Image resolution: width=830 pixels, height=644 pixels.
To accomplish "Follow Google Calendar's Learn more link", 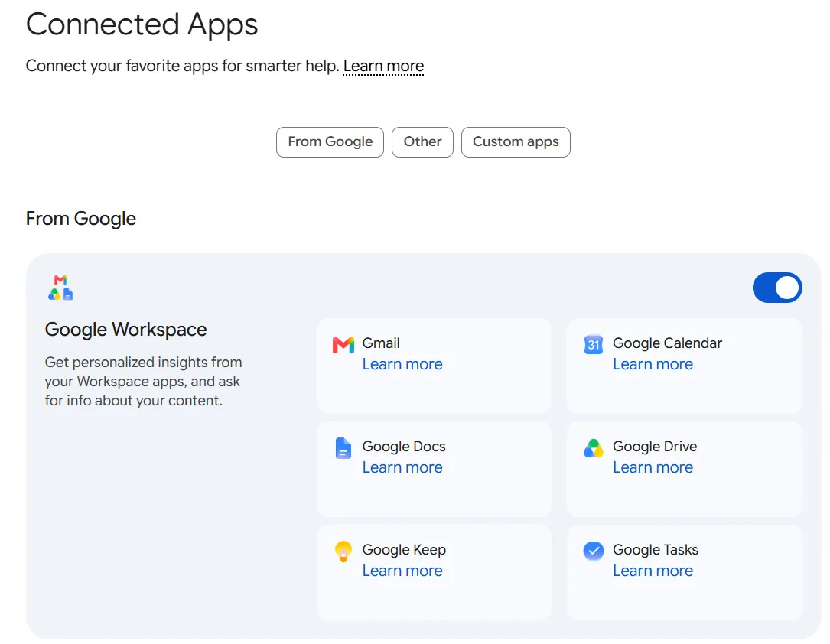I will (x=653, y=364).
